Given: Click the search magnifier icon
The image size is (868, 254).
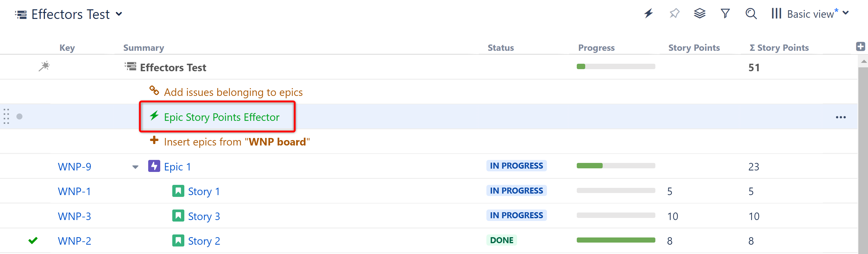Looking at the screenshot, I should coord(751,14).
